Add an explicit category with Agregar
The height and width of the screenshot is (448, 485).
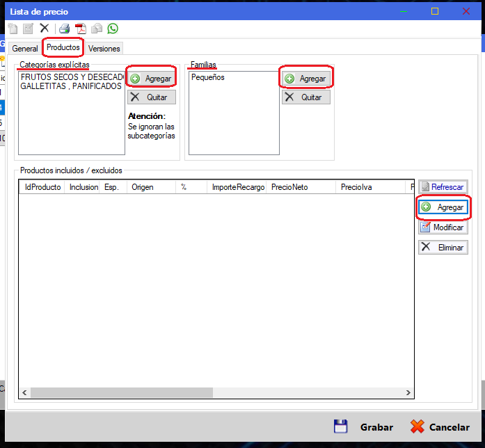pos(151,79)
